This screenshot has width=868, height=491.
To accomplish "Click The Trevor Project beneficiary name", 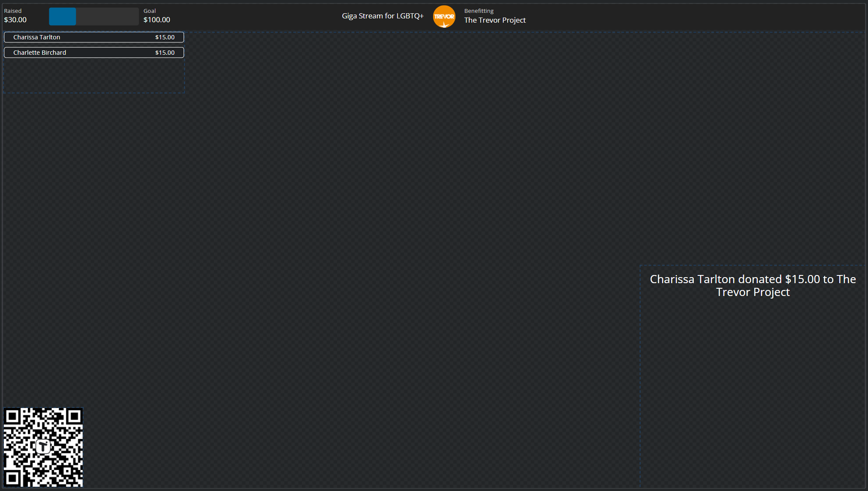I will click(x=495, y=20).
